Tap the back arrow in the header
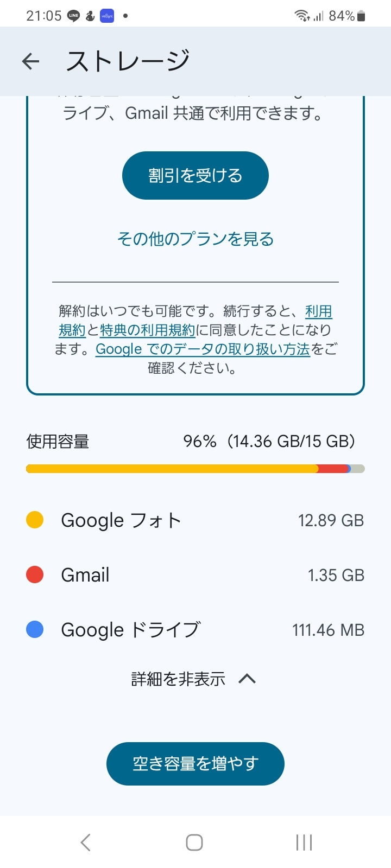The width and height of the screenshot is (391, 868). pyautogui.click(x=31, y=61)
